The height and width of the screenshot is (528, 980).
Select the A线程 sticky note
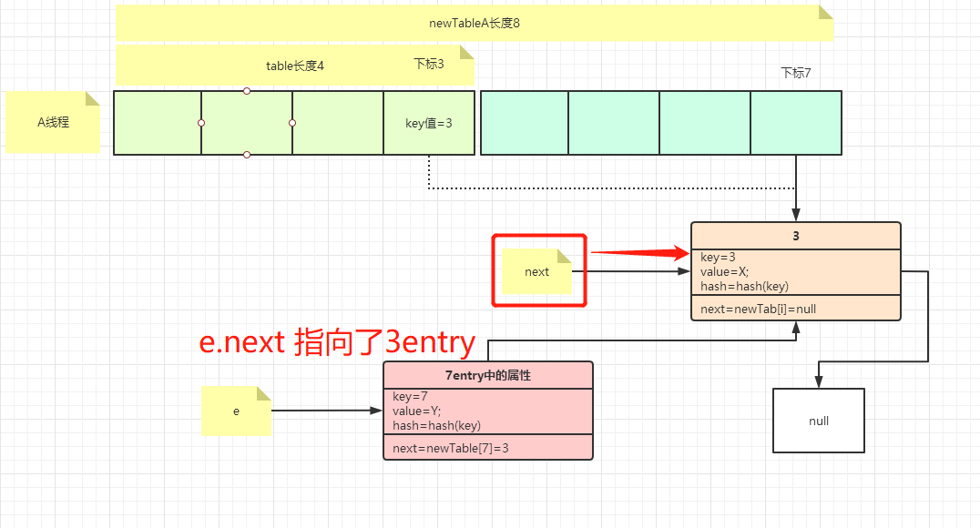click(x=50, y=121)
